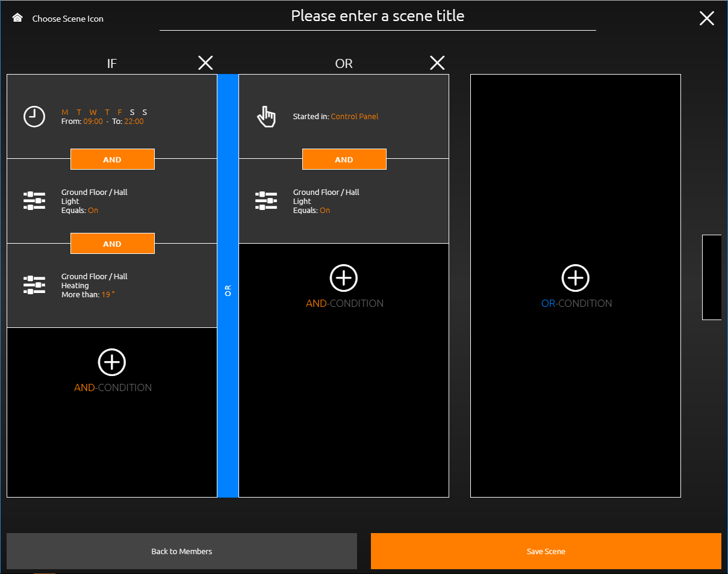
Task: Remove the IF column with X
Action: pyautogui.click(x=205, y=63)
